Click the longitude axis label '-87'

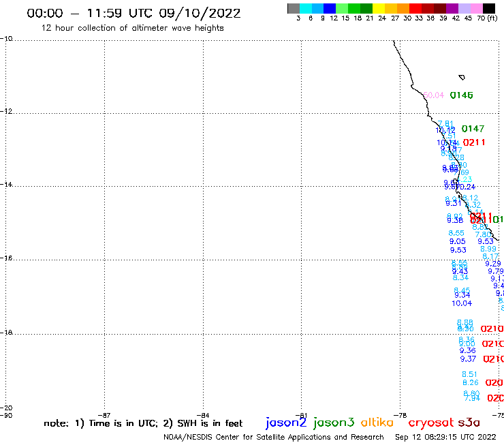pos(104,415)
